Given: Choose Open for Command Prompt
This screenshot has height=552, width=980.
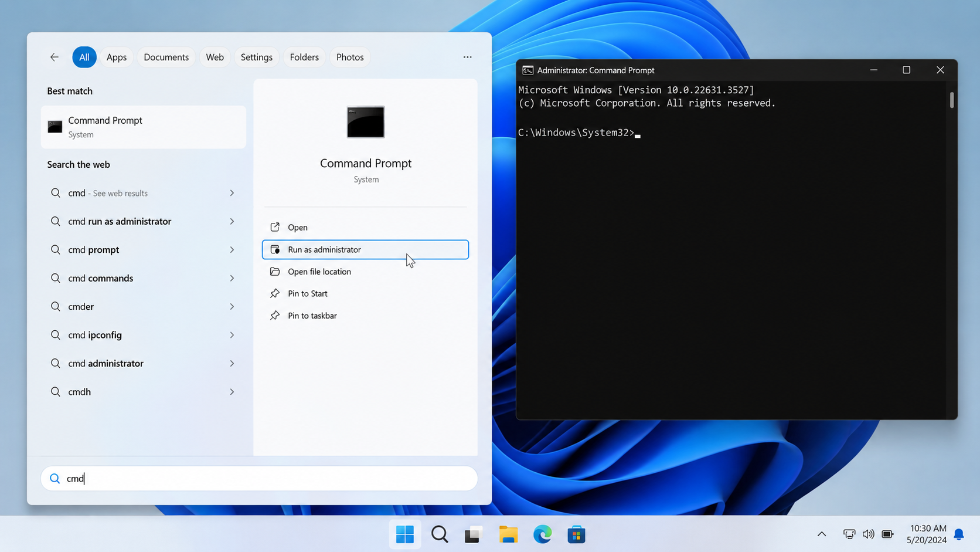Looking at the screenshot, I should 365,228.
